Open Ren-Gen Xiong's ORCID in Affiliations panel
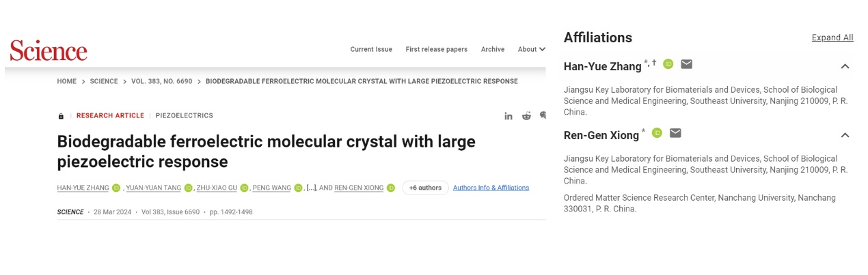Screen dimensions: 868x275 (x=657, y=133)
